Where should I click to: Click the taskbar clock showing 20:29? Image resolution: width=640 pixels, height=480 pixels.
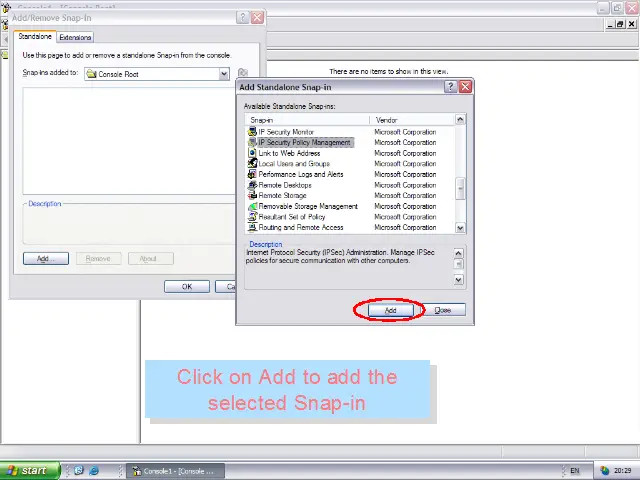622,471
